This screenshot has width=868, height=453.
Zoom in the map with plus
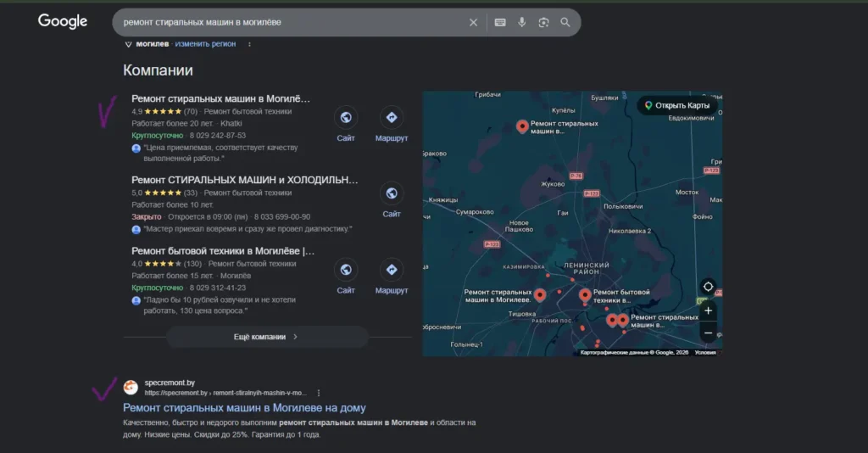coord(708,310)
